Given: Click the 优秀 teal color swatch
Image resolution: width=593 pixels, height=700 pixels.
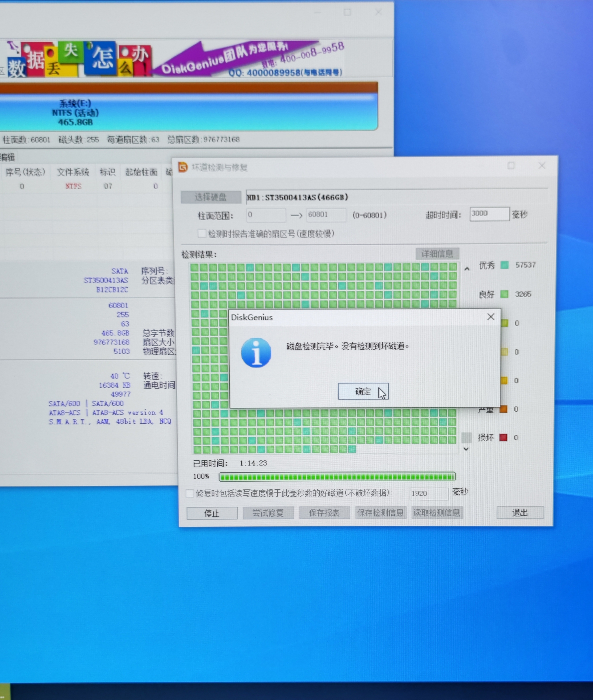Looking at the screenshot, I should click(x=504, y=265).
